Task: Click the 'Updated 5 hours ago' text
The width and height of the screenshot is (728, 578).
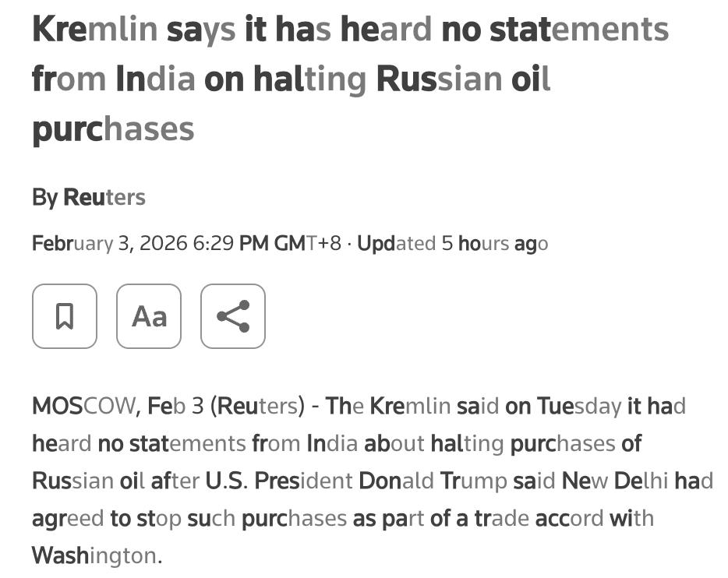Action: tap(453, 244)
